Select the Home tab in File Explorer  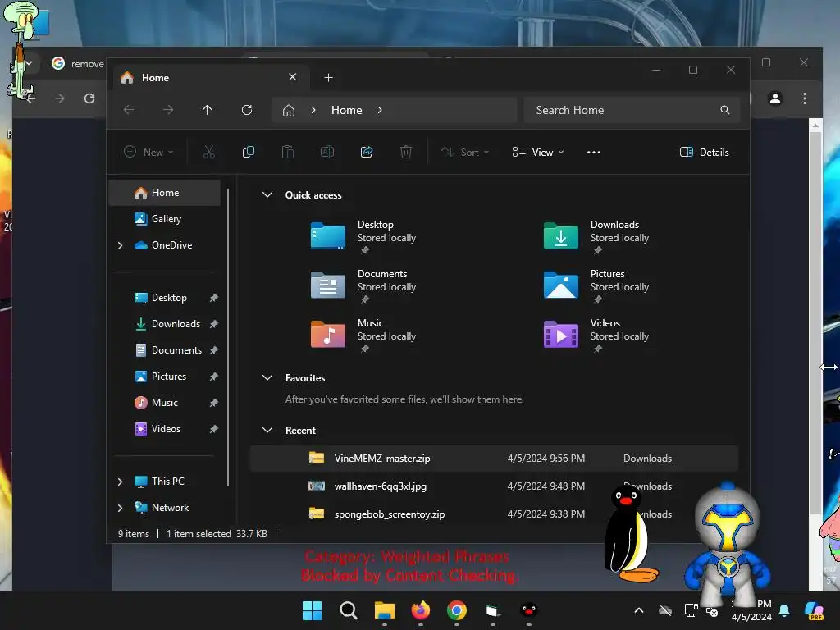pyautogui.click(x=209, y=78)
